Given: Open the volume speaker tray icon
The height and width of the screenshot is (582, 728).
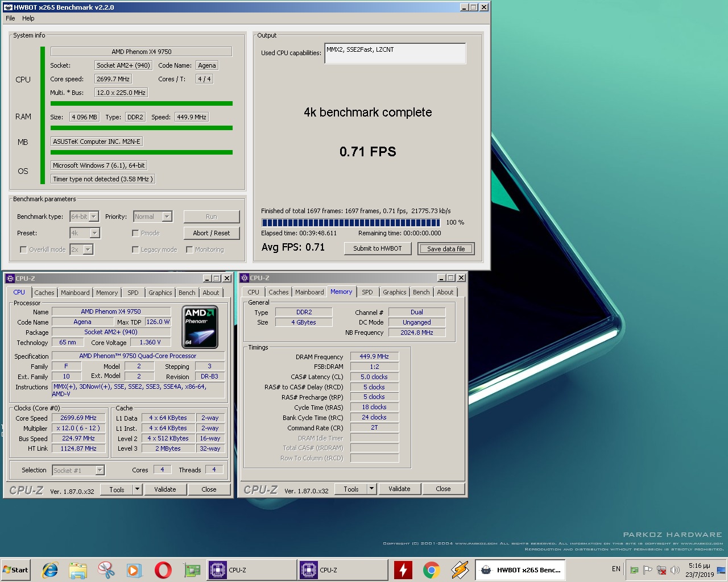Looking at the screenshot, I should 675,570.
